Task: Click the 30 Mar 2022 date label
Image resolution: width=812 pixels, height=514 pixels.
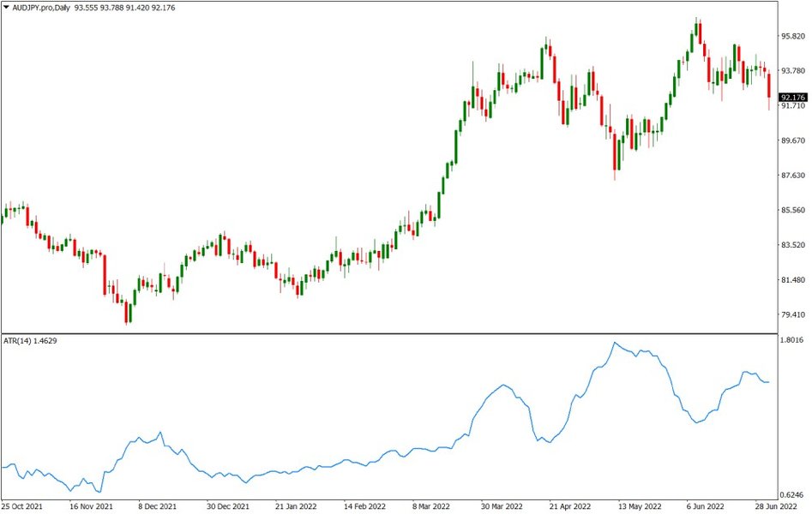Action: tap(502, 505)
